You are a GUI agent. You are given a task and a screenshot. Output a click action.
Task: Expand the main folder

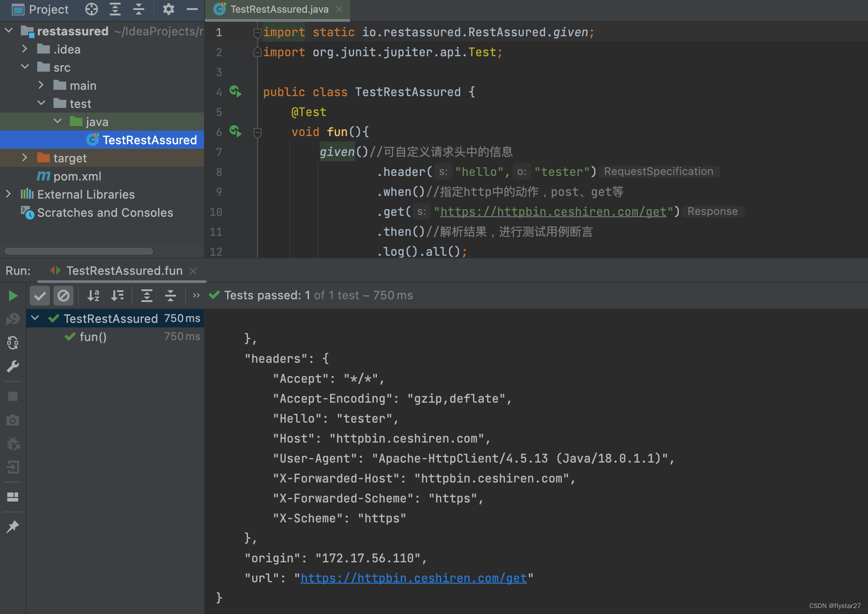coord(41,85)
